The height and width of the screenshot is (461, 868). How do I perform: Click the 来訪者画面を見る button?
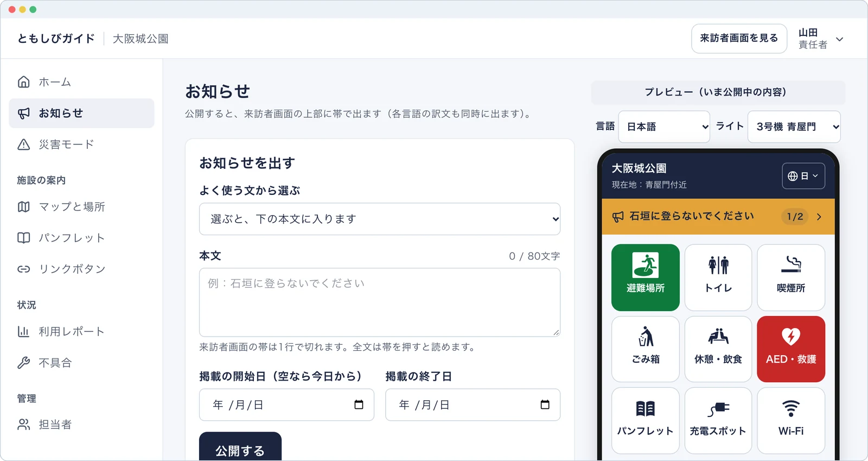(739, 39)
